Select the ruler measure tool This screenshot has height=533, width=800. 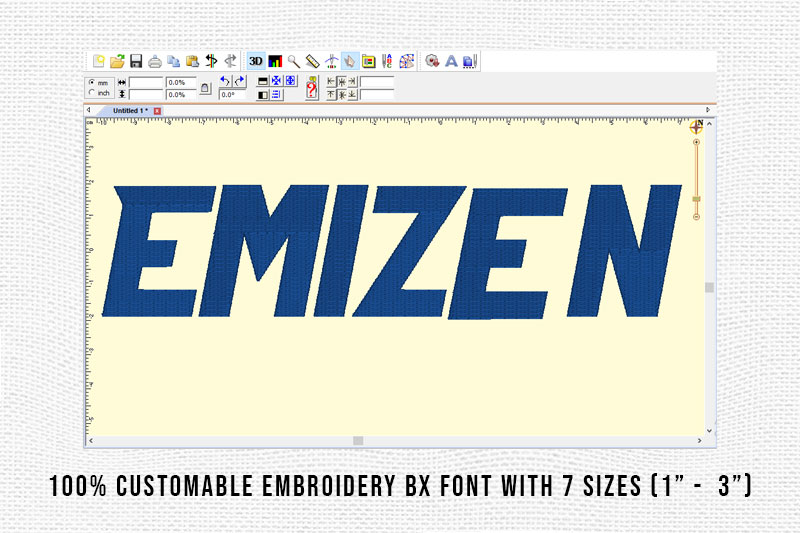pyautogui.click(x=312, y=62)
